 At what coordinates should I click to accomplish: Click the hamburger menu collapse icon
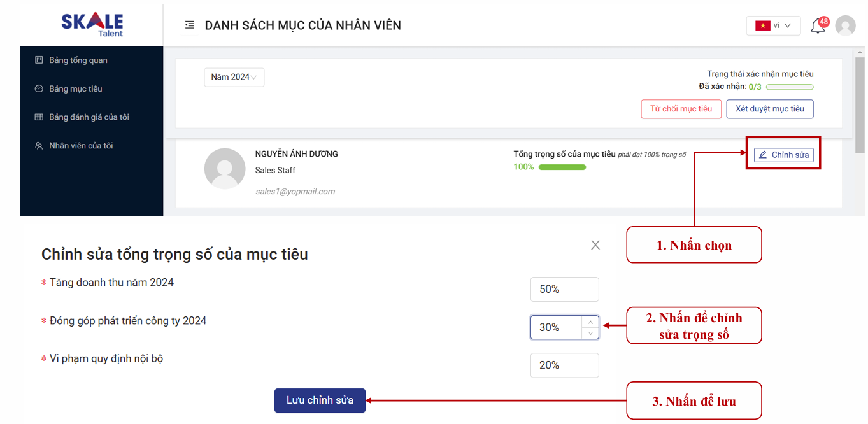pyautogui.click(x=189, y=25)
